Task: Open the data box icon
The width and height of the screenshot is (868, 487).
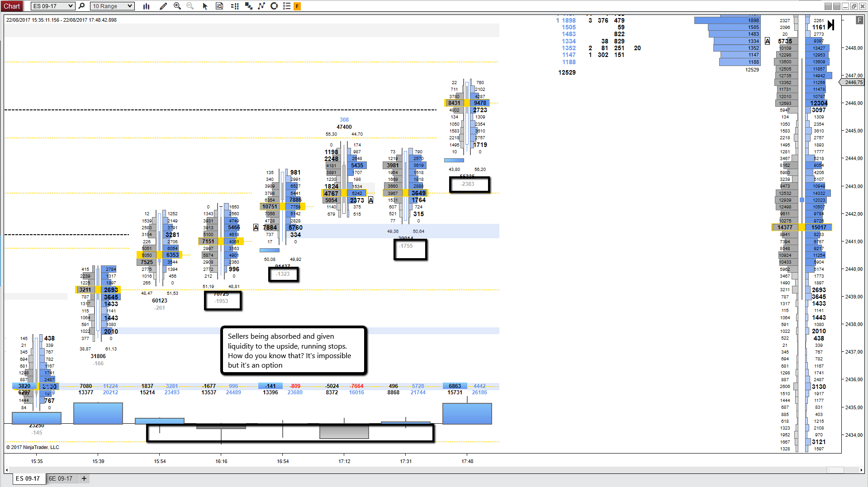Action: pos(219,6)
